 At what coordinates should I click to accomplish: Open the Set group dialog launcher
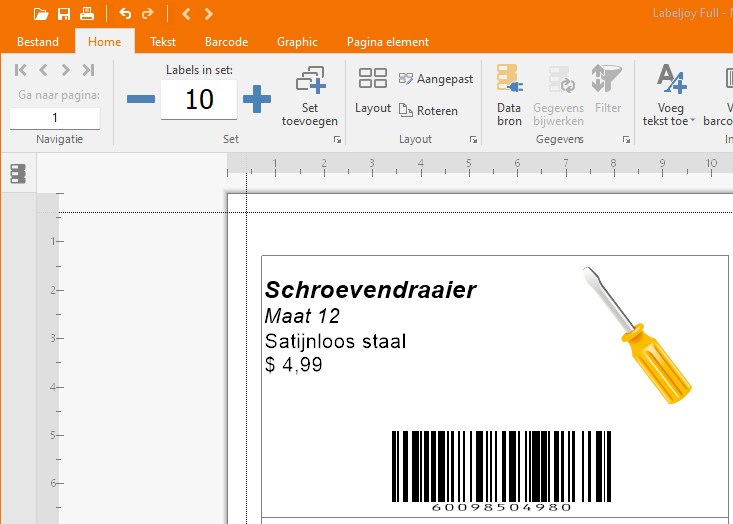(338, 140)
